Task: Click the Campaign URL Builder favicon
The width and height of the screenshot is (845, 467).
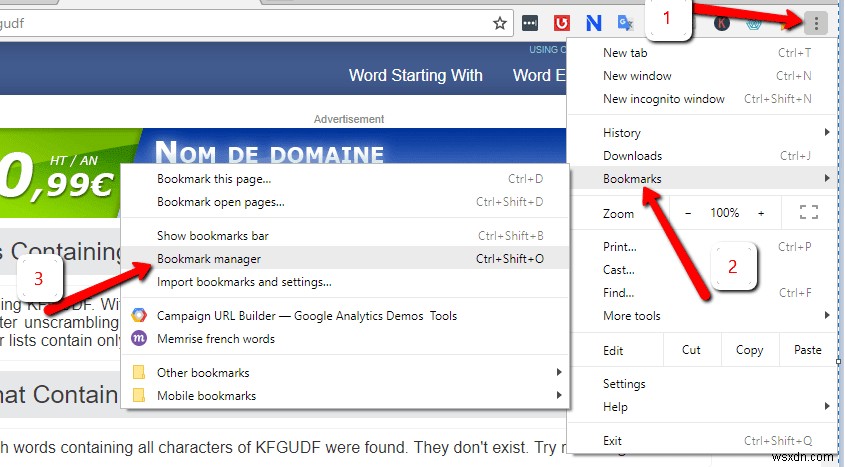Action: tap(138, 315)
